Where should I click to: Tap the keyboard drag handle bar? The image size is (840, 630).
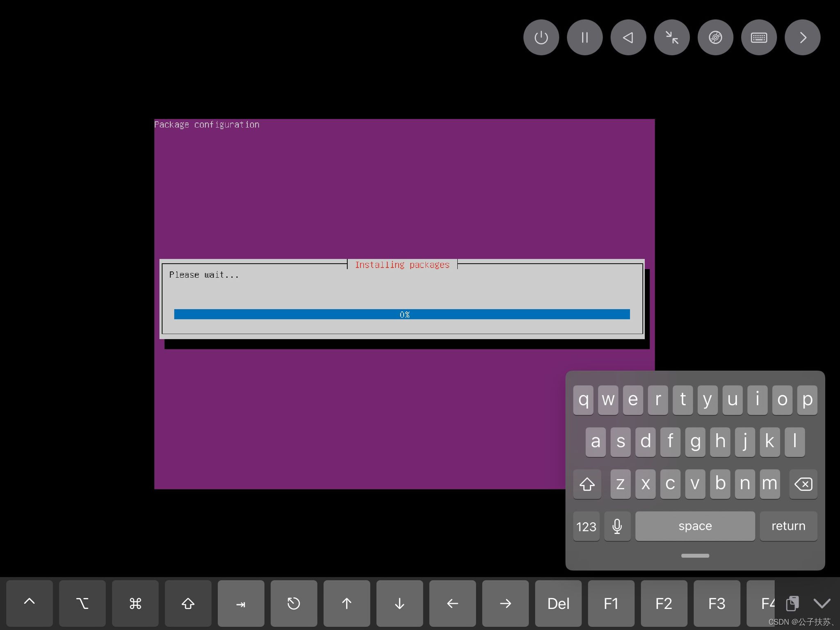pos(695,556)
